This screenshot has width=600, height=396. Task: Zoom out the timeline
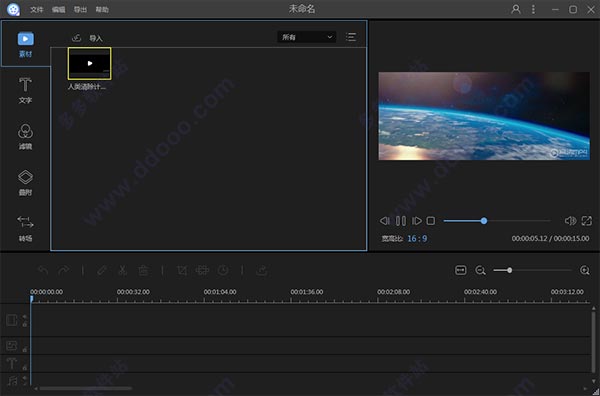click(480, 270)
